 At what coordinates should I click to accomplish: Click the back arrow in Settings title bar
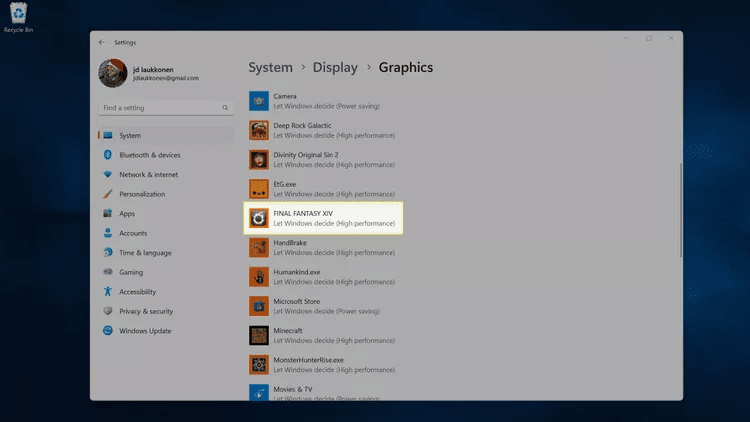(x=101, y=42)
